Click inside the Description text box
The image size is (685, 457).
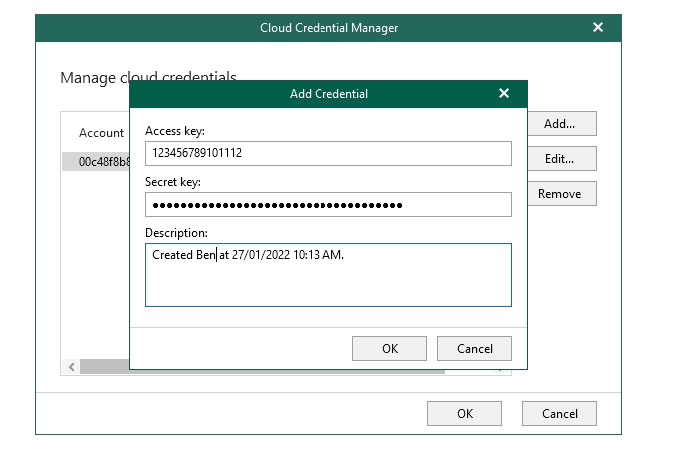(328, 275)
